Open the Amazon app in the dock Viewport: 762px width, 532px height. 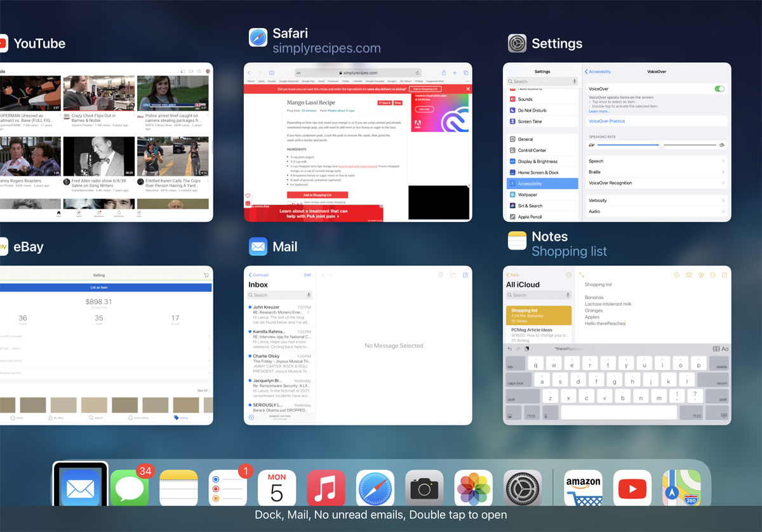tap(584, 488)
